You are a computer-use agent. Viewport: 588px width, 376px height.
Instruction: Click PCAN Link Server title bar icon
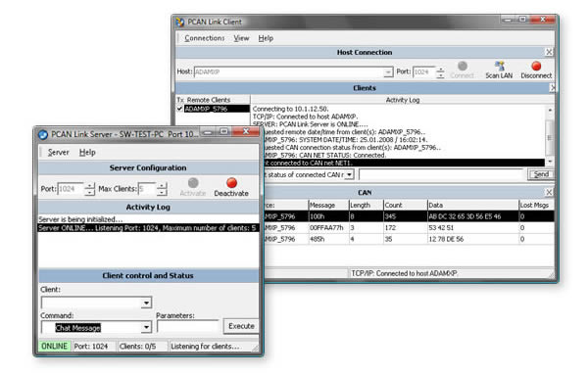point(43,134)
